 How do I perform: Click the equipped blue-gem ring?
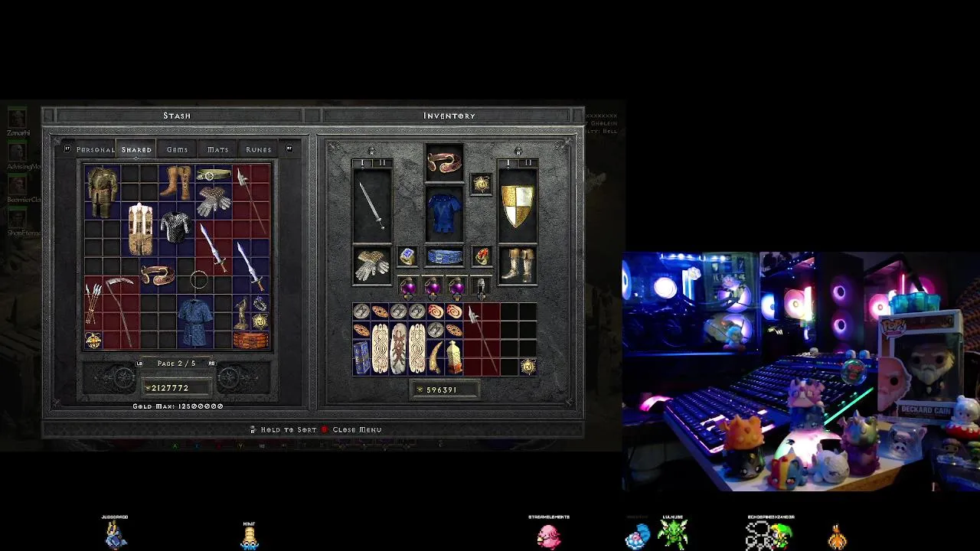coord(407,256)
